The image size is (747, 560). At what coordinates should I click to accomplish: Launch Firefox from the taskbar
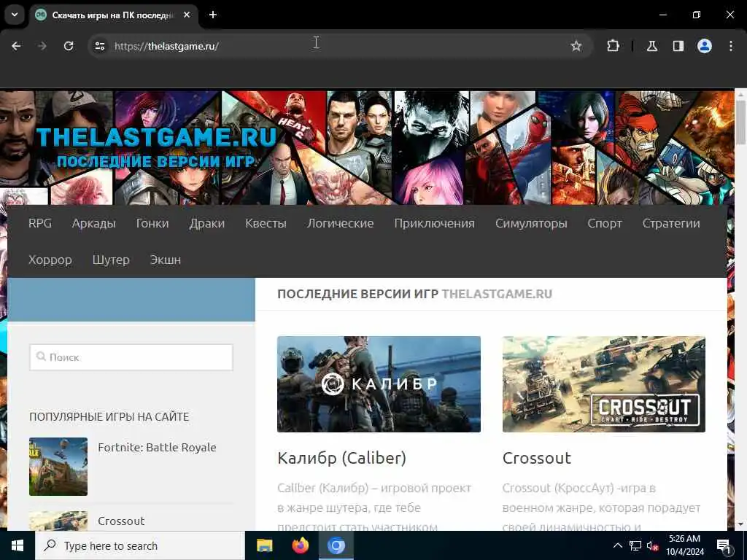point(300,545)
